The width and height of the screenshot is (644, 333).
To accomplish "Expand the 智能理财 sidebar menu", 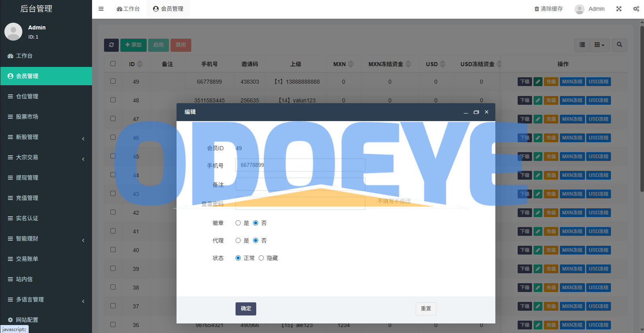I will pyautogui.click(x=46, y=239).
